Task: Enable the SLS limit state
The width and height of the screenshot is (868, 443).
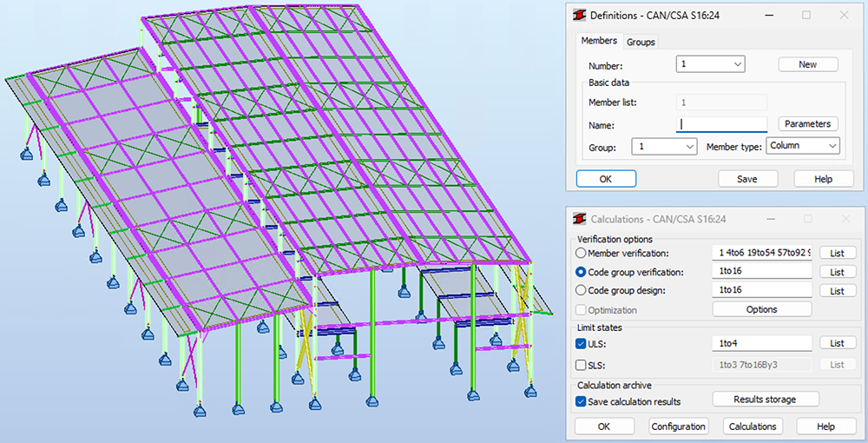Action: coord(581,365)
